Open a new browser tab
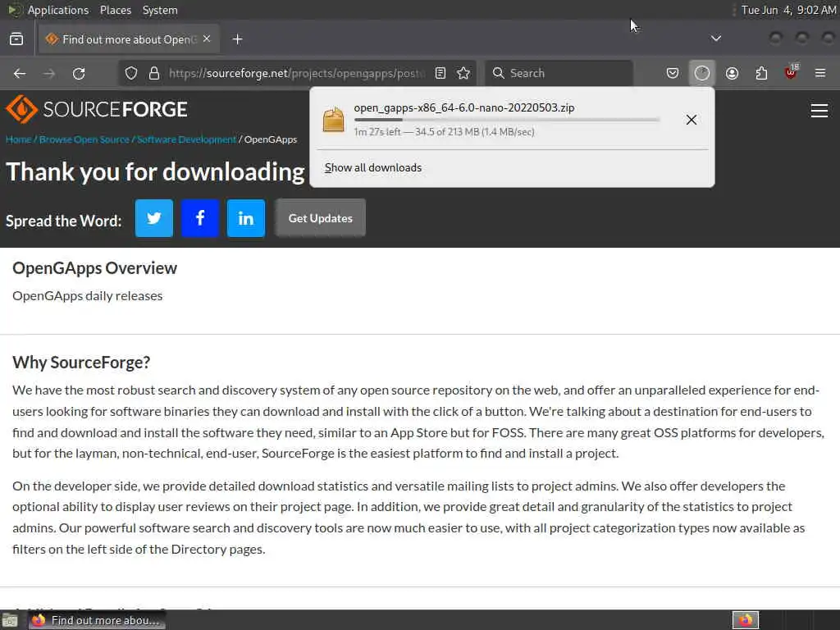The width and height of the screenshot is (840, 630). (x=237, y=39)
